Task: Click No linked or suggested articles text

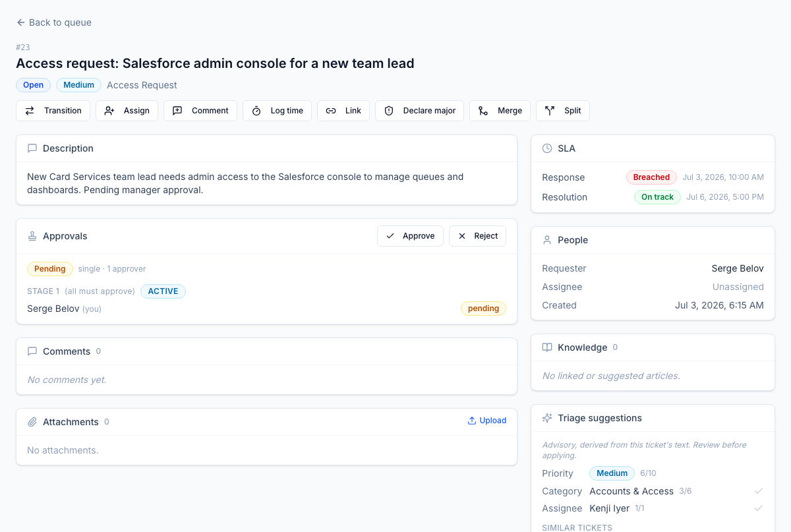Action: coord(611,376)
